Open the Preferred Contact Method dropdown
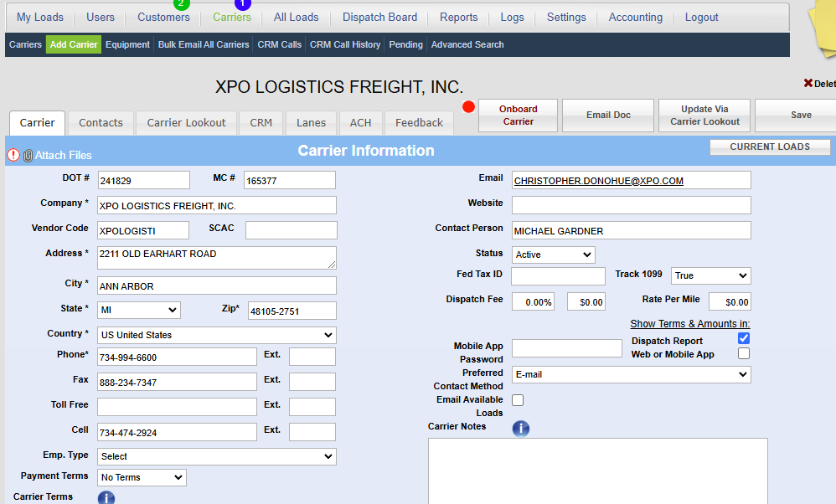Screen dimensions: 836x504 coord(631,374)
